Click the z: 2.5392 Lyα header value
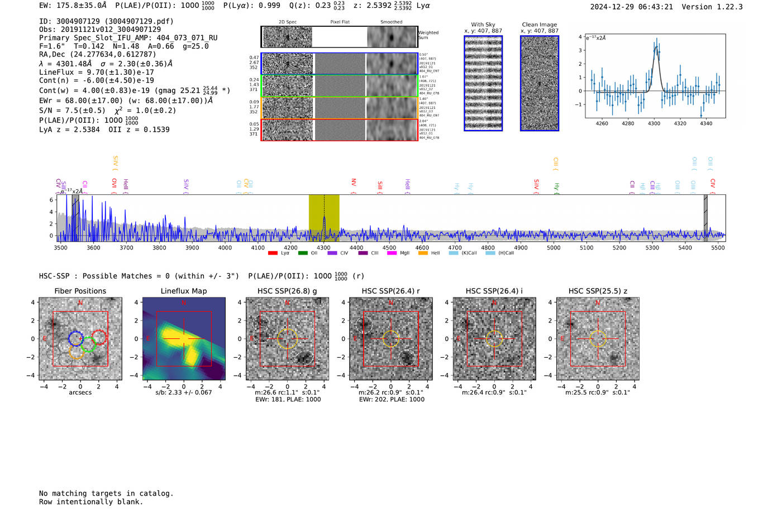Screen dimensions: 782x532 (x=392, y=6)
